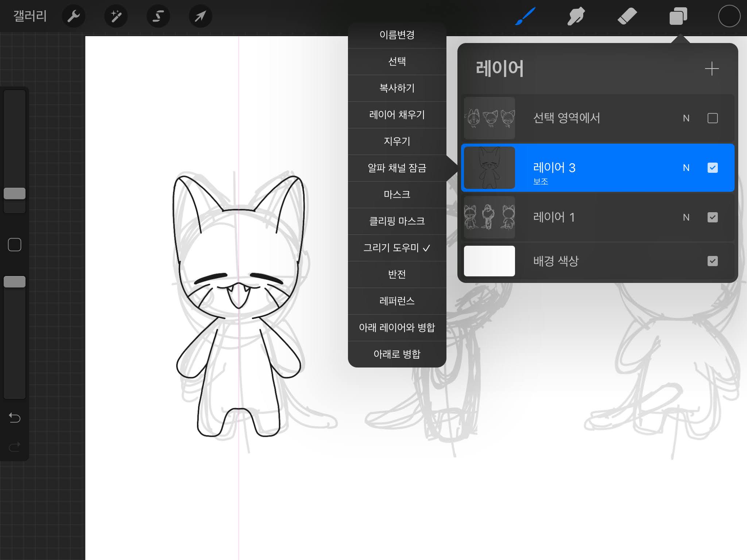Viewport: 747px width, 560px height.
Task: Open the Adjustments magic wand menu
Action: (116, 16)
